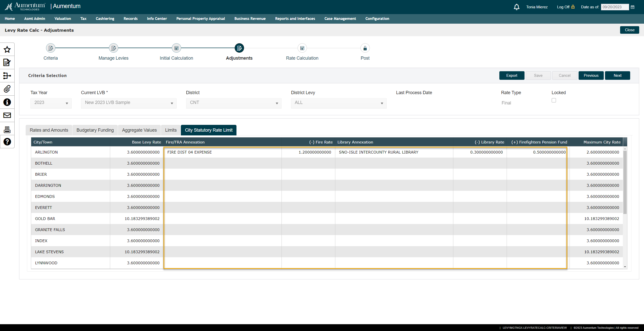644x331 pixels.
Task: Open the Business Revenue menu
Action: point(250,19)
